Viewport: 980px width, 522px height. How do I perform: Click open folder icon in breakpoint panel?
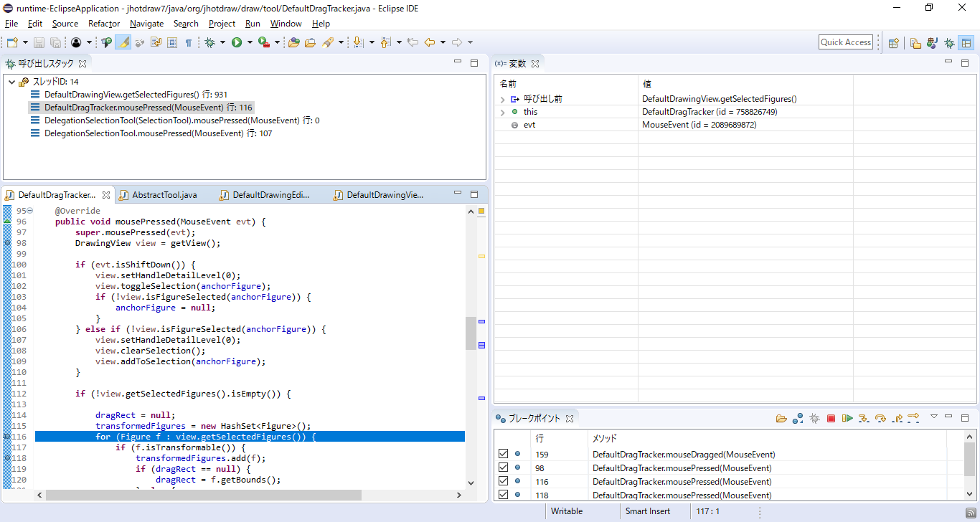click(781, 418)
